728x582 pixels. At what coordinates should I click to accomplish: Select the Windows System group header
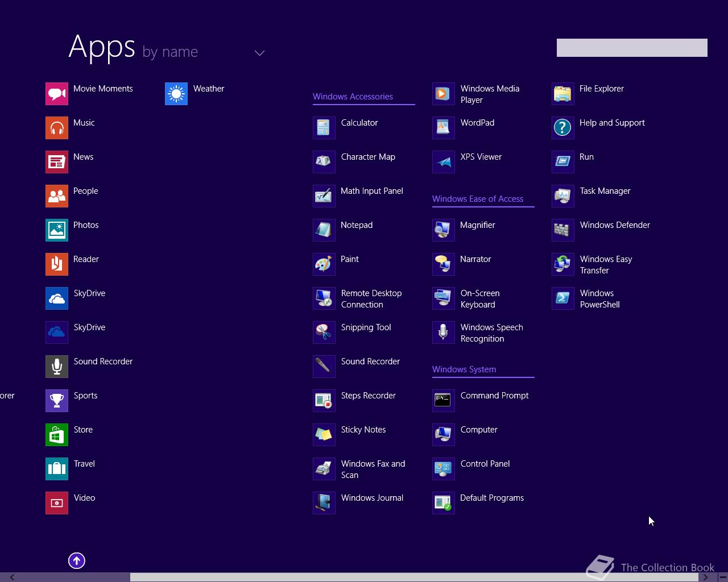(x=464, y=369)
